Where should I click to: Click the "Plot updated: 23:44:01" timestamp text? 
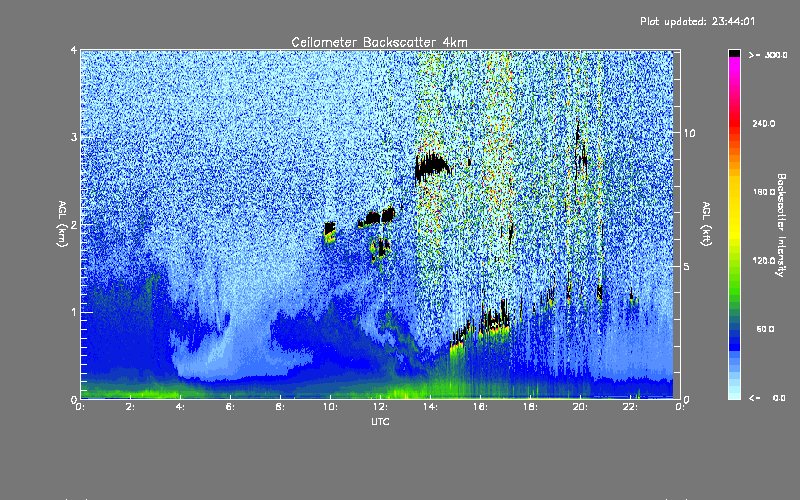(x=697, y=21)
